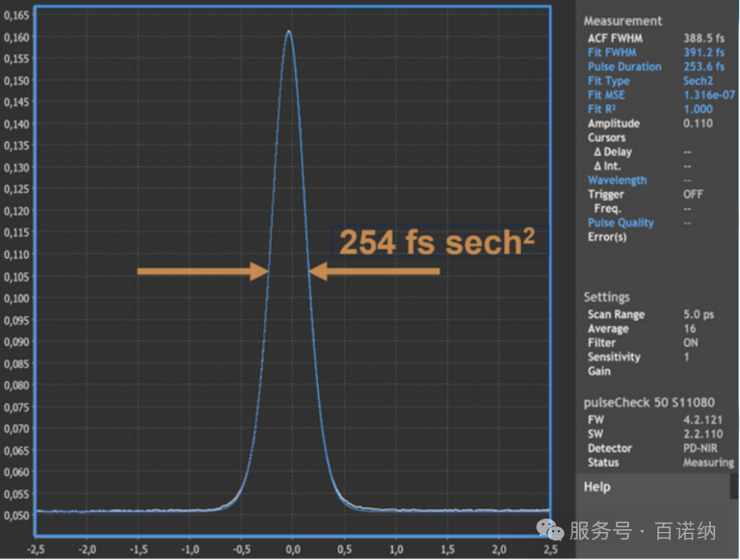The width and height of the screenshot is (740, 560).
Task: Open the Scan Range 5.0 ps value
Action: coord(698,315)
